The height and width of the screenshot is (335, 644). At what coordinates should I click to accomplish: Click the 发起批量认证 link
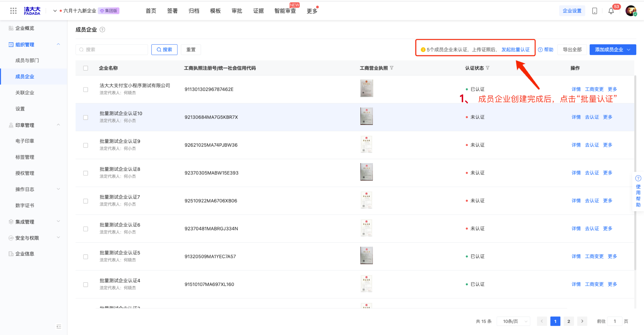[x=515, y=50]
